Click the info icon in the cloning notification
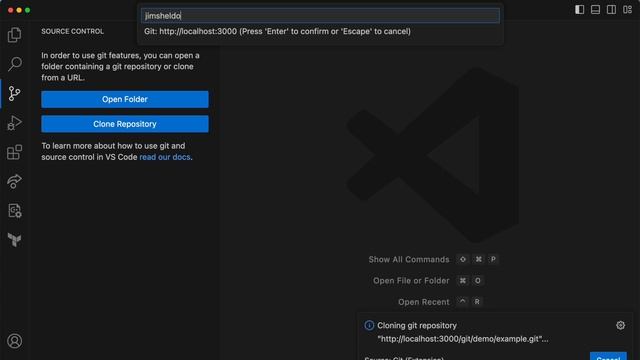 click(369, 325)
